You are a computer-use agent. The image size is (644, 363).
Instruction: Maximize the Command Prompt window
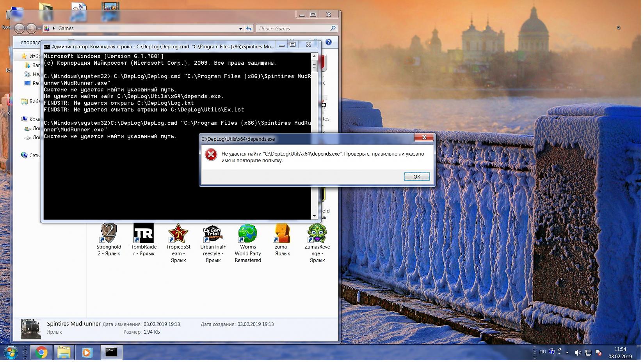292,44
